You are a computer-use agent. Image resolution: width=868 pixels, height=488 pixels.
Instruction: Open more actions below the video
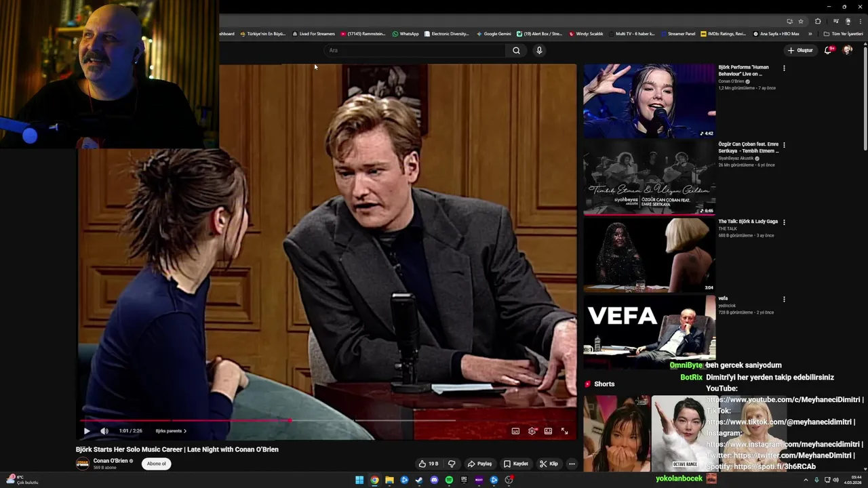click(572, 464)
